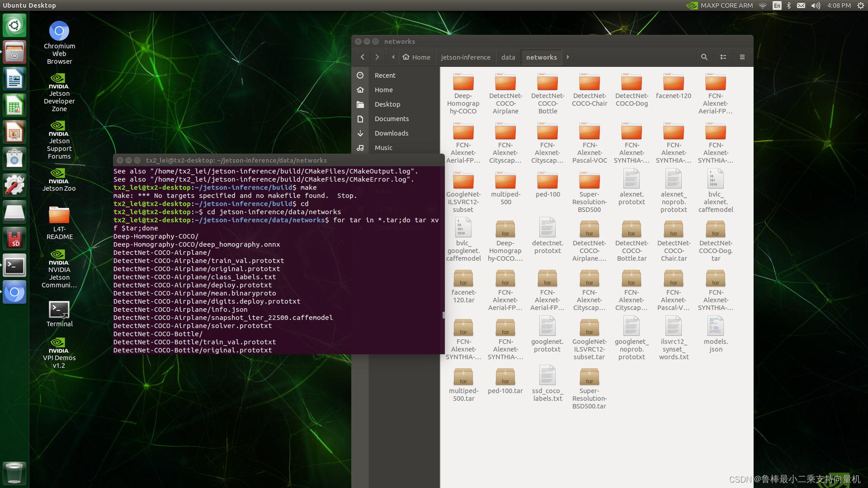
Task: Open Music in file manager sidebar
Action: pos(396,148)
